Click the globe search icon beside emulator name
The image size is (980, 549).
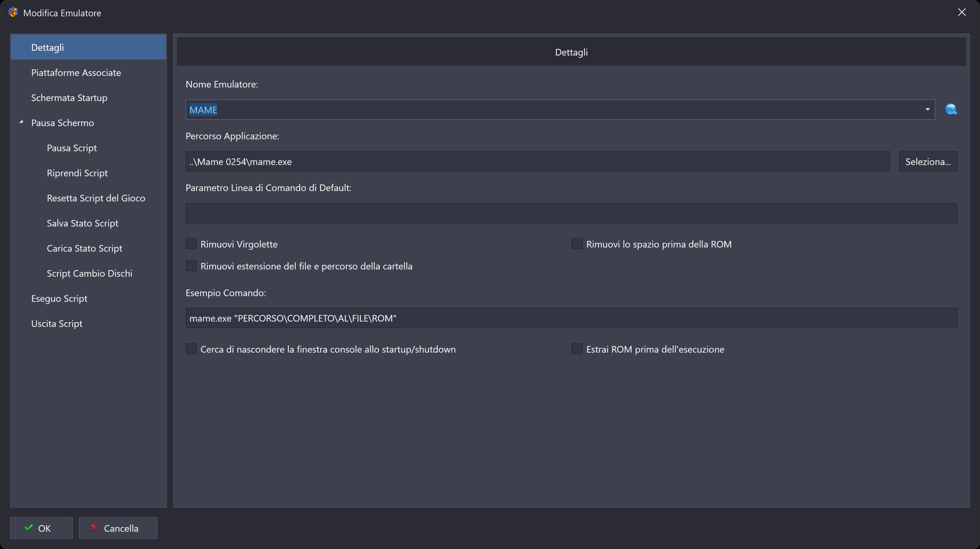tap(951, 109)
